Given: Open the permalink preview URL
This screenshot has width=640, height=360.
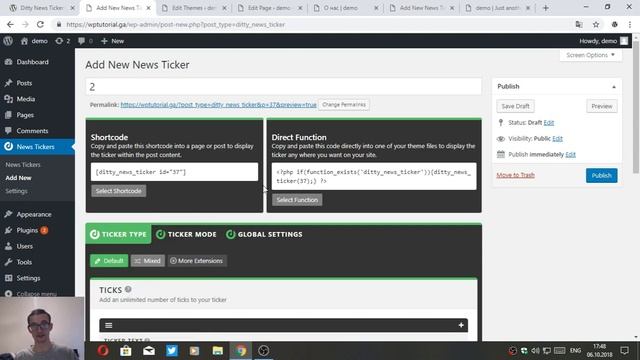Looking at the screenshot, I should (218, 105).
